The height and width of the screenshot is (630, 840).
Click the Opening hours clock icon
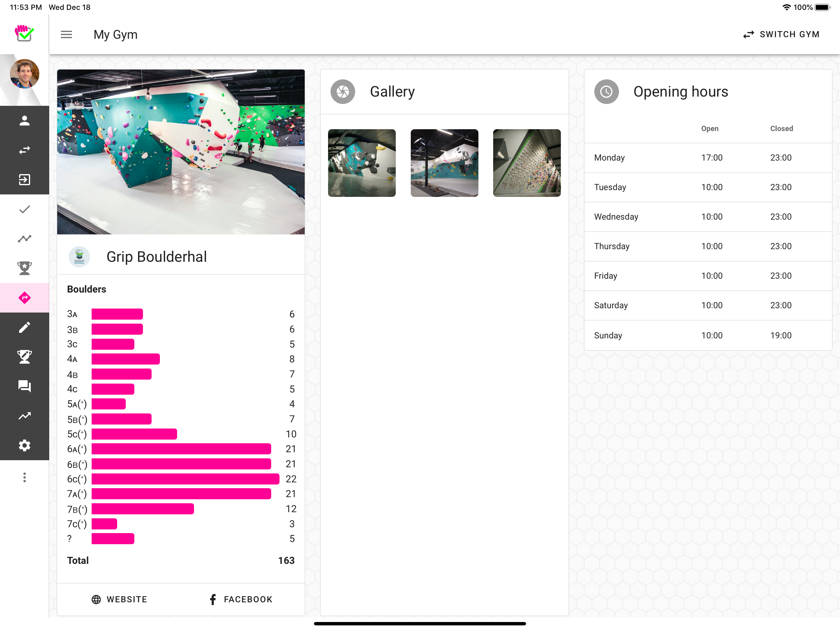(x=606, y=92)
